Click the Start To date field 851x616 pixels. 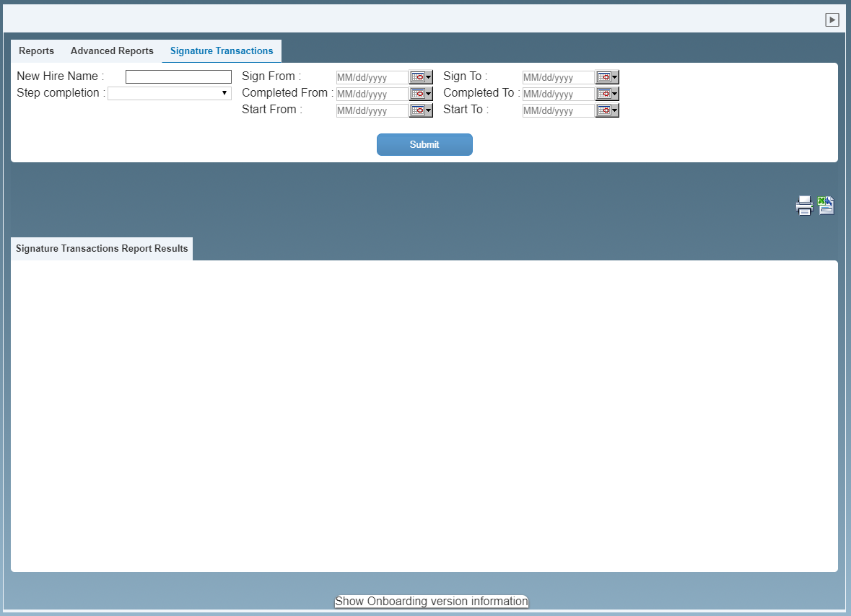(559, 110)
